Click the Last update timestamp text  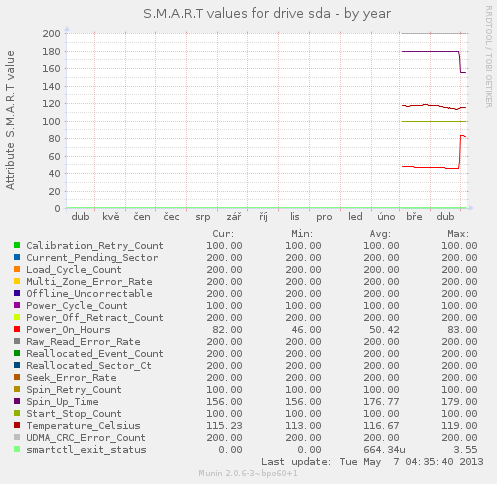[x=372, y=462]
